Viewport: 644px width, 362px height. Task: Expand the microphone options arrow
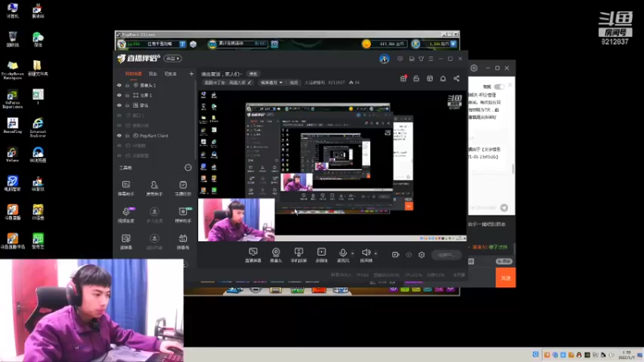[x=353, y=253]
